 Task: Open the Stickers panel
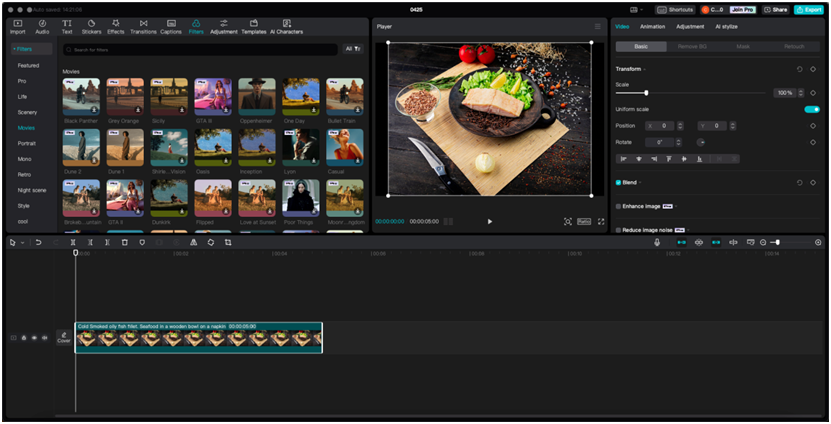[91, 26]
